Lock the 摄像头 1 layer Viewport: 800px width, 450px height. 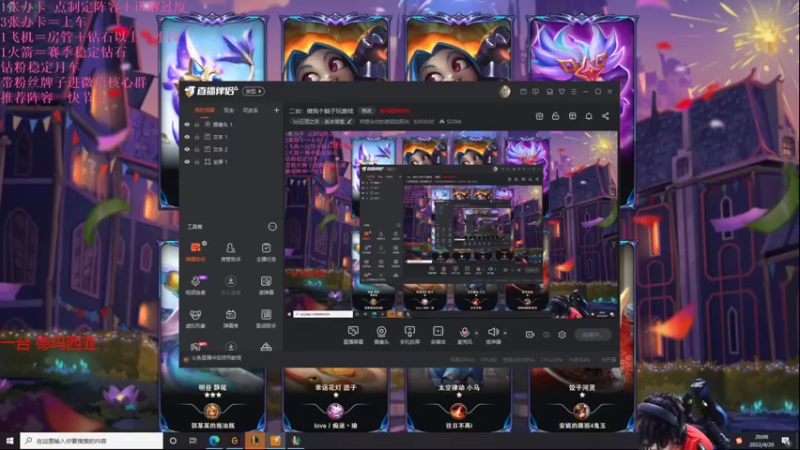(x=197, y=124)
